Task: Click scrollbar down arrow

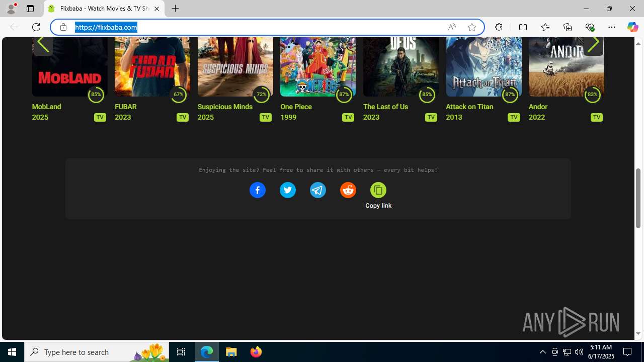Action: tap(638, 334)
